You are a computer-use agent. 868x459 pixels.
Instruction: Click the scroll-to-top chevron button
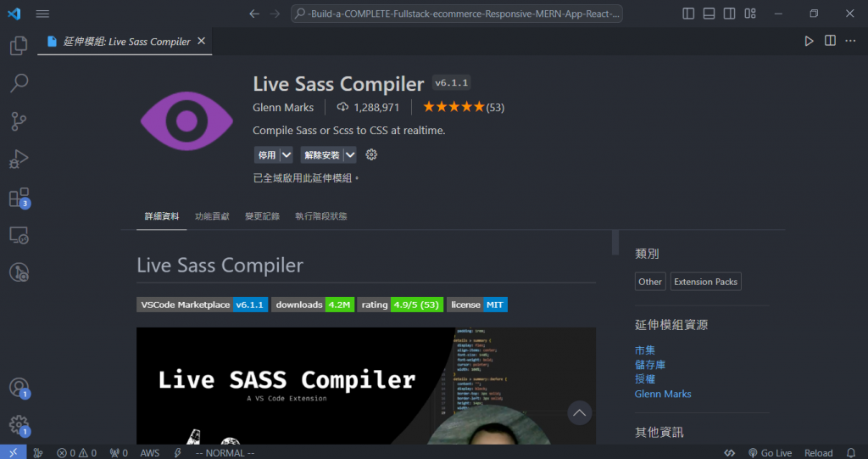point(580,413)
